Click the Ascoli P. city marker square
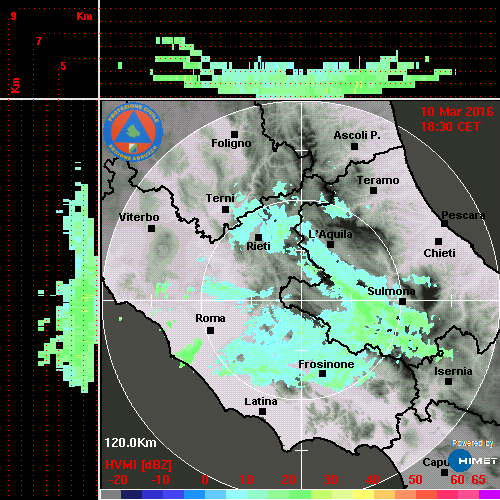This screenshot has width=500, height=500. coord(354,146)
